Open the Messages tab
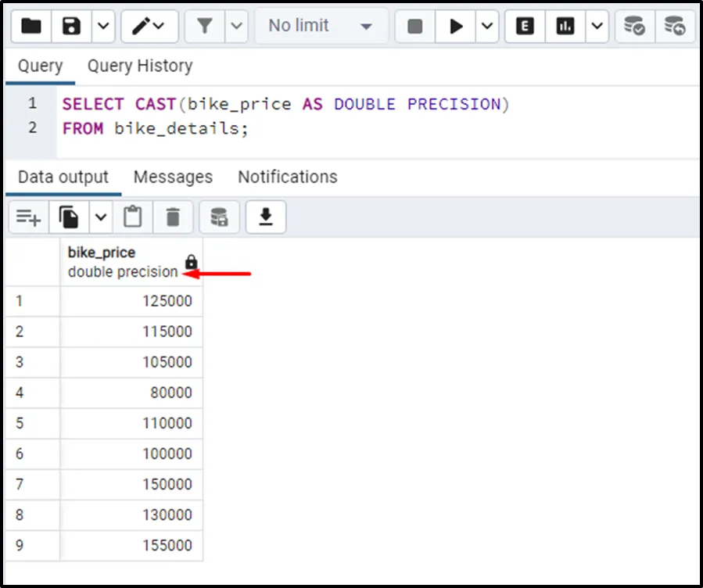 click(173, 177)
